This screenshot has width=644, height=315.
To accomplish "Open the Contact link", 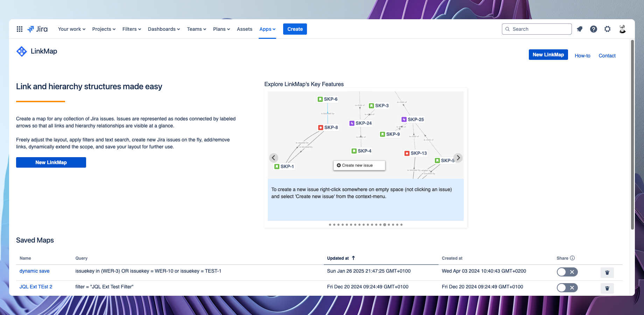I will [607, 56].
